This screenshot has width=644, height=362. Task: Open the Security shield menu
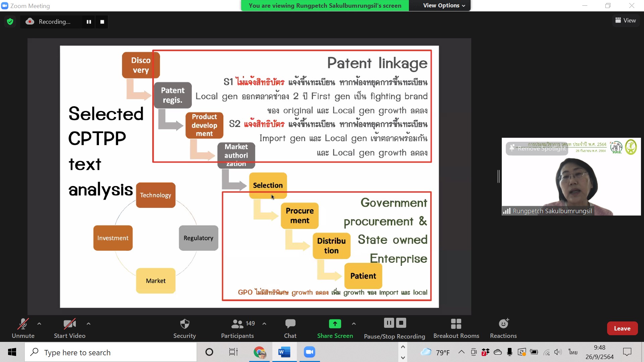pos(184,328)
